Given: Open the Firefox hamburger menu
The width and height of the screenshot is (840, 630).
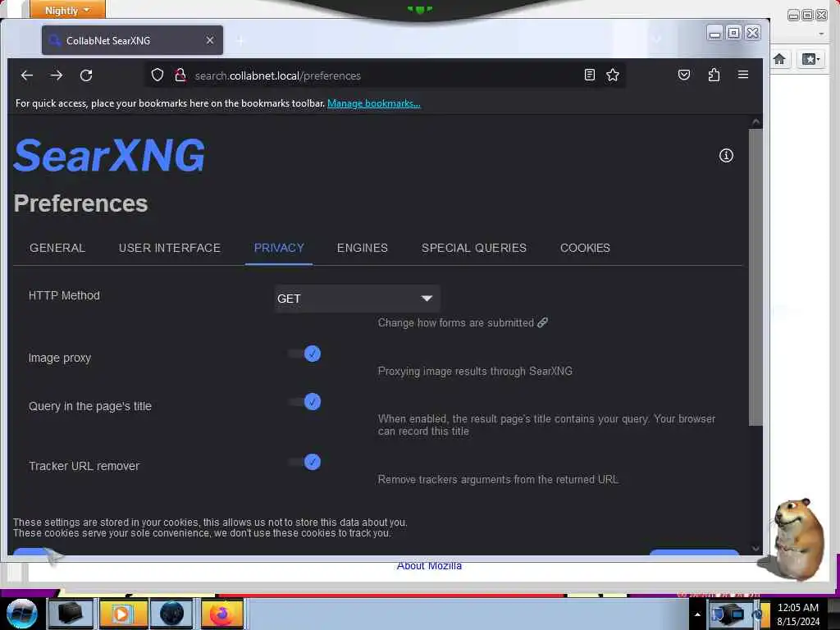Looking at the screenshot, I should (x=743, y=75).
